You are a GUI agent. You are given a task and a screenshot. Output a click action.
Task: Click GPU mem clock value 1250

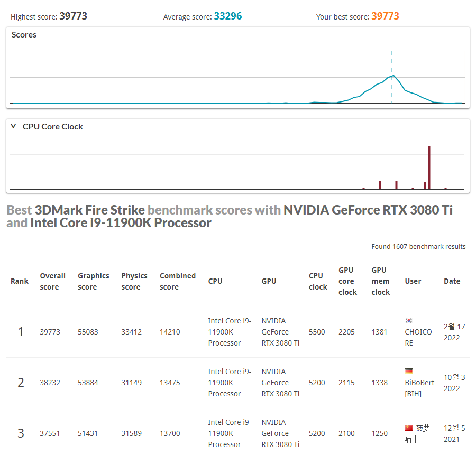(x=379, y=433)
